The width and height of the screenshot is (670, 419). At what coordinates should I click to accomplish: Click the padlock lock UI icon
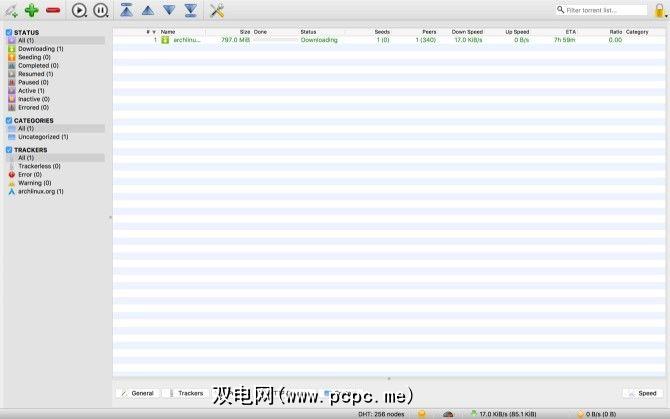point(659,10)
